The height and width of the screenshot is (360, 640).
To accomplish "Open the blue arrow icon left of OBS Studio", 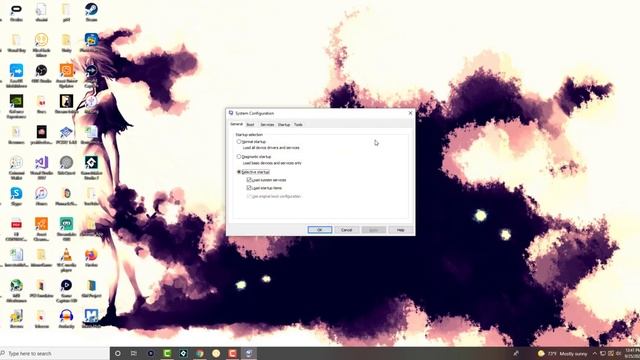I will click(x=16, y=75).
